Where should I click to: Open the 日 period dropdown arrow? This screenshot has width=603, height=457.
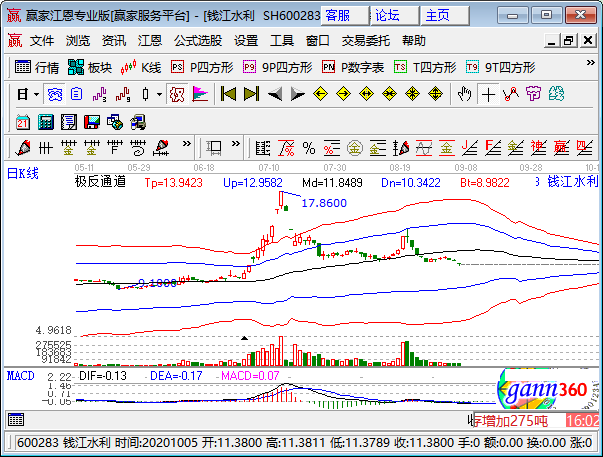[x=36, y=94]
